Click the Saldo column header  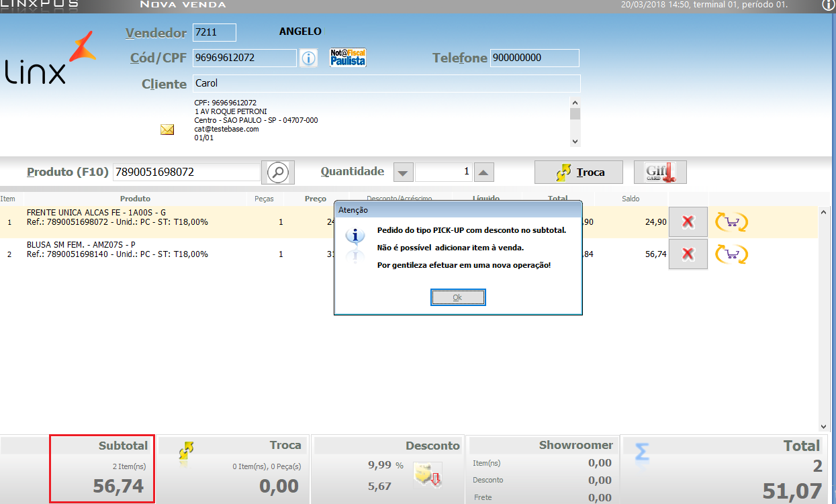pyautogui.click(x=631, y=199)
